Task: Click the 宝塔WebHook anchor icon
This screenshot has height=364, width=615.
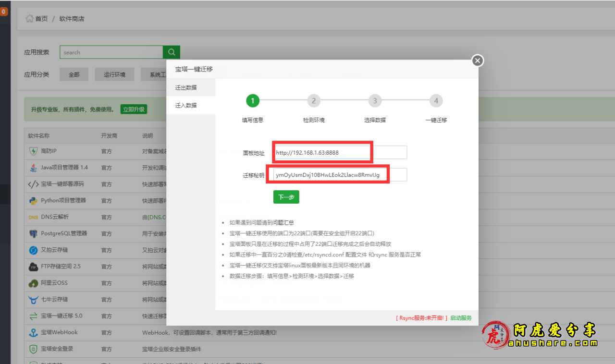Action: point(33,333)
